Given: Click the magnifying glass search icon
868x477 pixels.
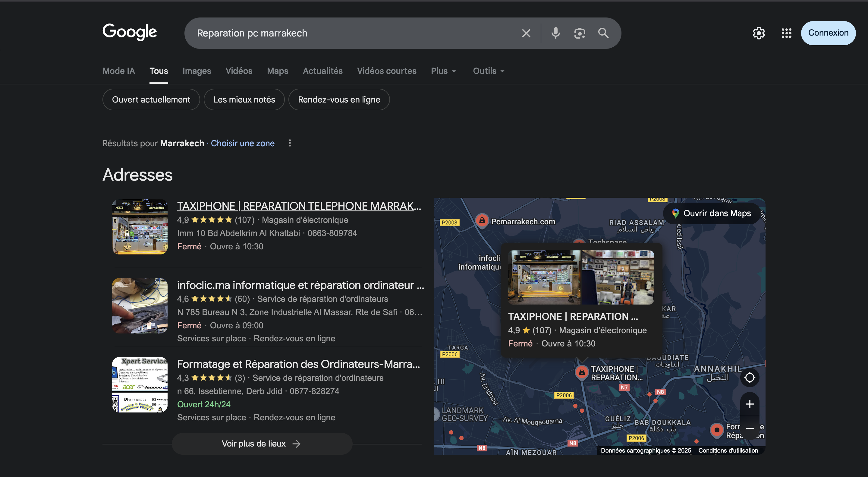Looking at the screenshot, I should click(603, 33).
